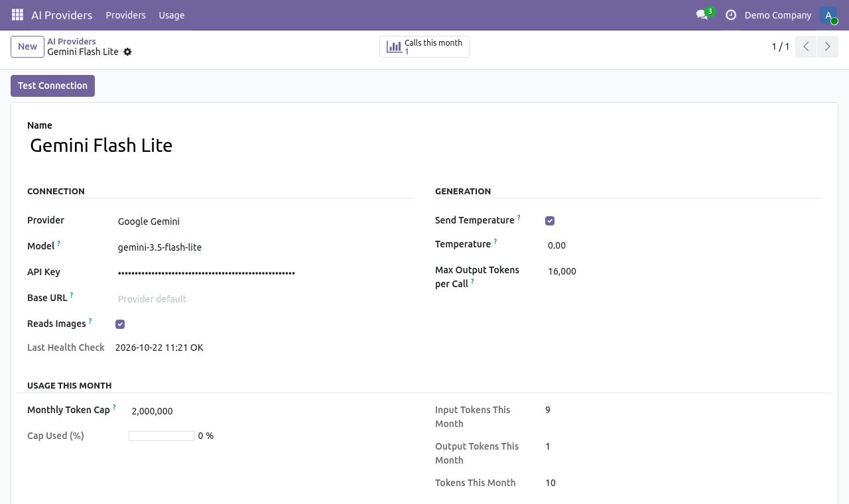Show help tooltip for Base URL
This screenshot has width=849, height=504.
pyautogui.click(x=71, y=295)
